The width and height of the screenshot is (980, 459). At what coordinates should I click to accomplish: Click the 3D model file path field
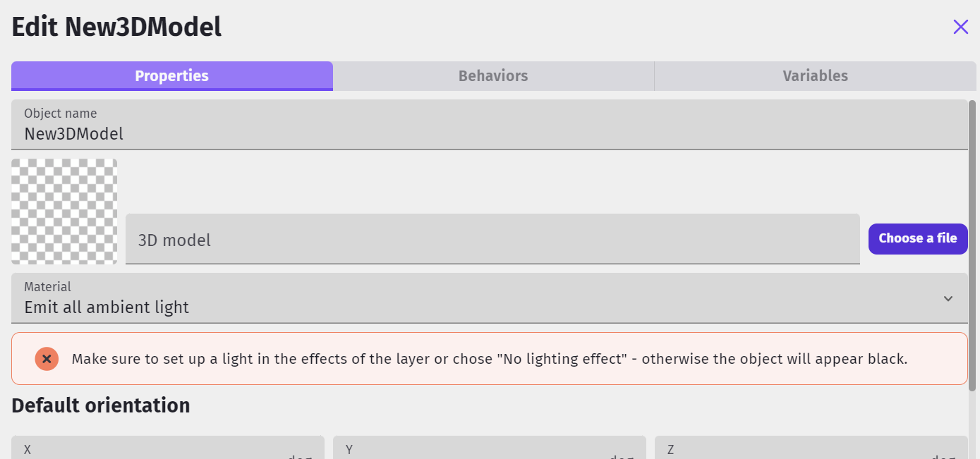pyautogui.click(x=492, y=240)
